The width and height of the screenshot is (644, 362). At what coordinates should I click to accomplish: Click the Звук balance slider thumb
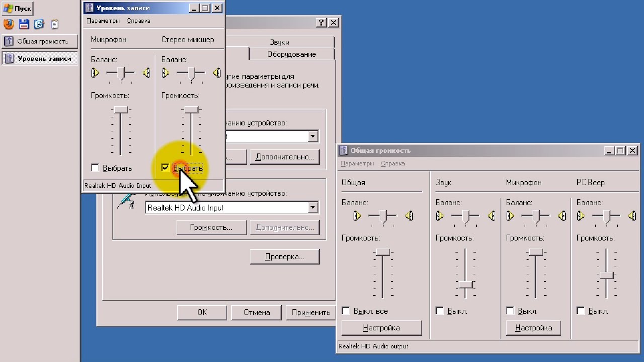point(466,217)
